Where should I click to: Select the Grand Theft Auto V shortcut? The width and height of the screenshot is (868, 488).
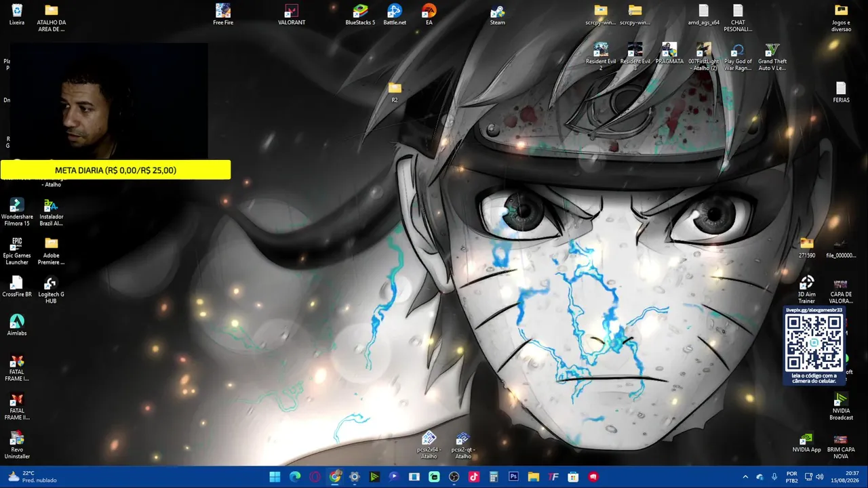pos(772,56)
